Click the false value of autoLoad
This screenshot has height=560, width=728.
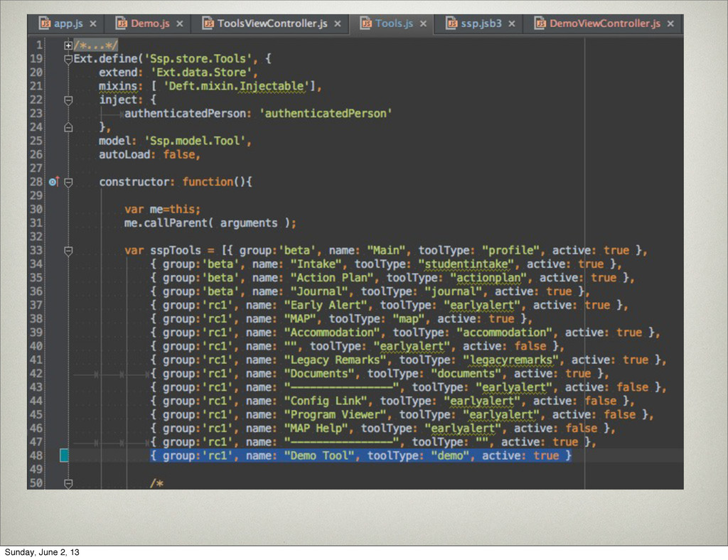click(178, 154)
